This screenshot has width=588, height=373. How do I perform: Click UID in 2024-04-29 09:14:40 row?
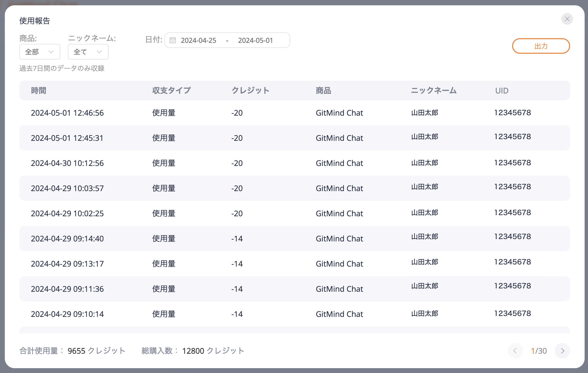(x=512, y=237)
